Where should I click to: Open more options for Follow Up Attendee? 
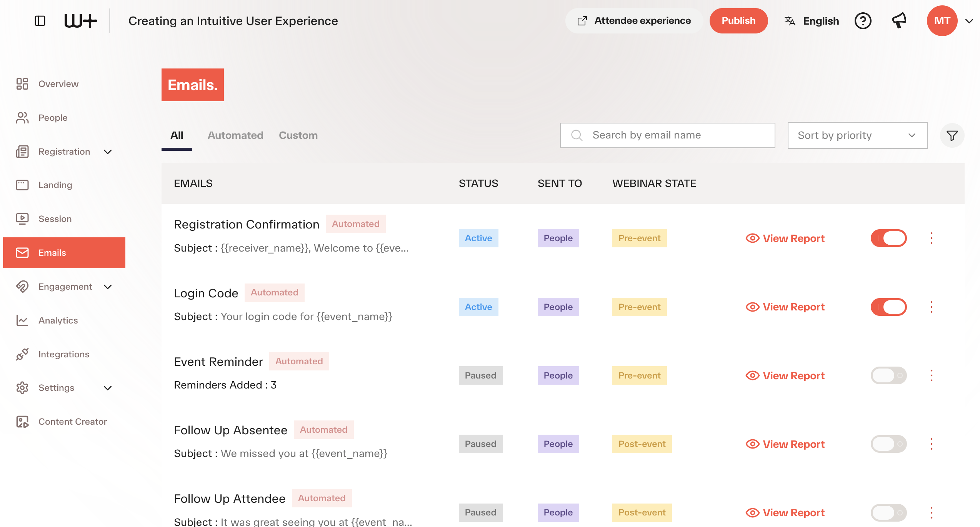point(932,512)
